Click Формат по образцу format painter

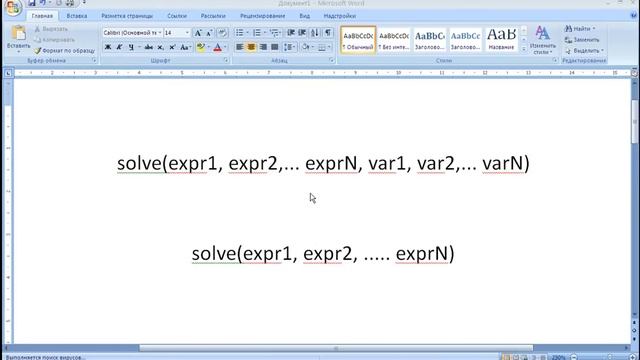(x=64, y=51)
